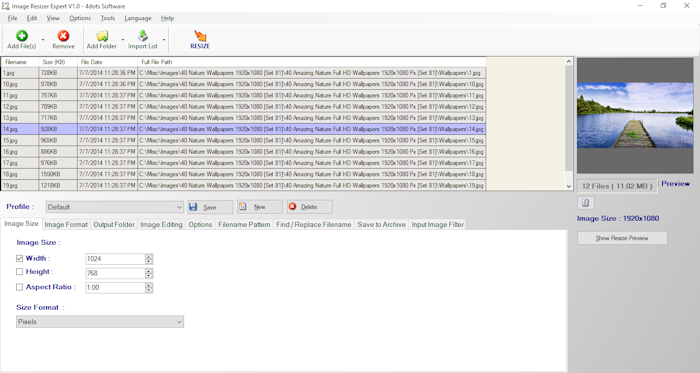
Task: Switch to the Filename Pattern tab
Action: click(244, 224)
